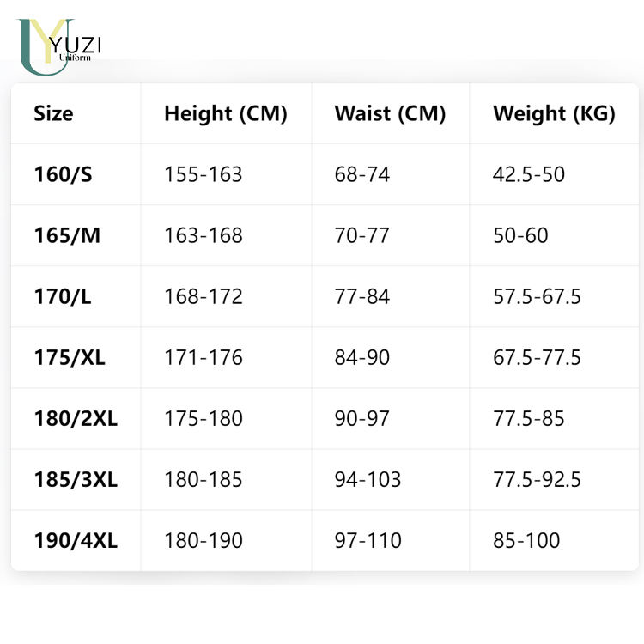Select the 190/4XL size row label
Image resolution: width=644 pixels, height=644 pixels.
click(76, 540)
